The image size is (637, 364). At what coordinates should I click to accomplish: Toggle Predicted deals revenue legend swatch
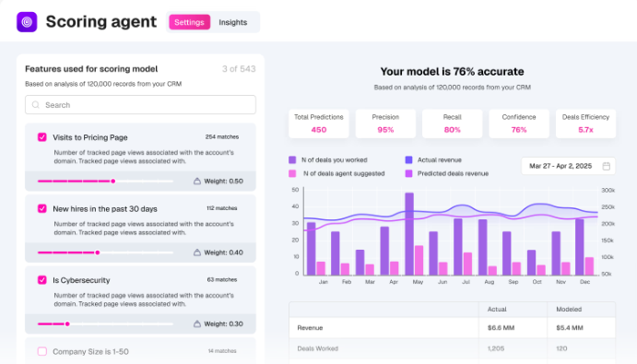tap(408, 173)
